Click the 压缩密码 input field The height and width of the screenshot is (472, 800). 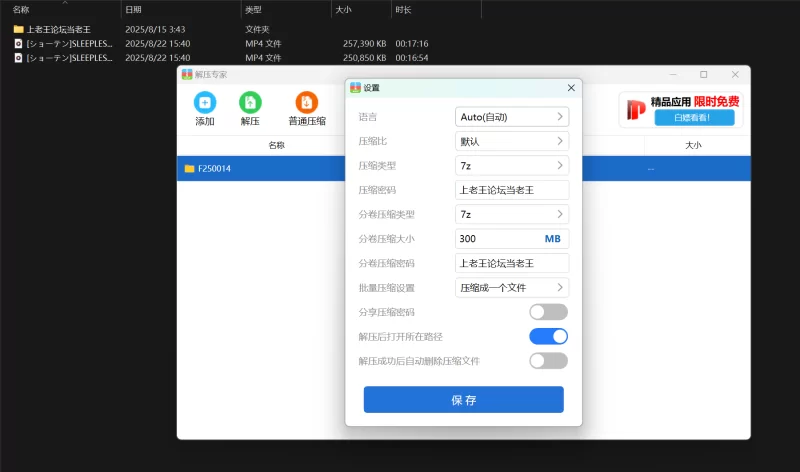click(x=512, y=190)
